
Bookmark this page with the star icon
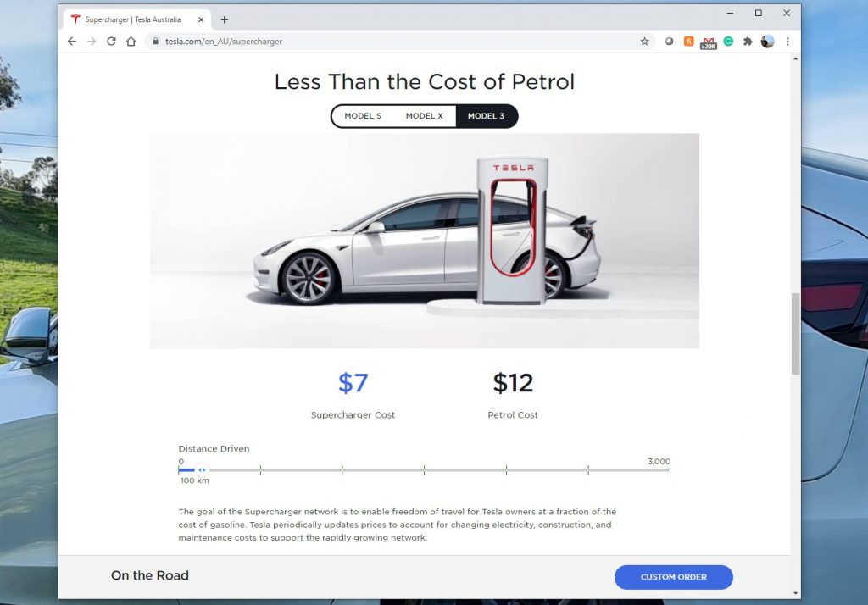pyautogui.click(x=644, y=42)
